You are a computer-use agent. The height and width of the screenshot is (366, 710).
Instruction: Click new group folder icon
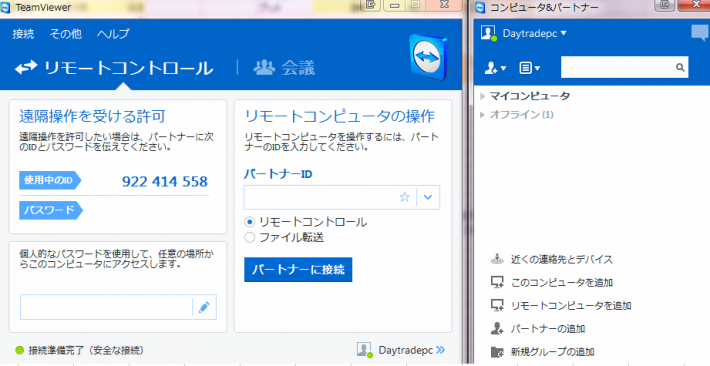[x=497, y=352]
